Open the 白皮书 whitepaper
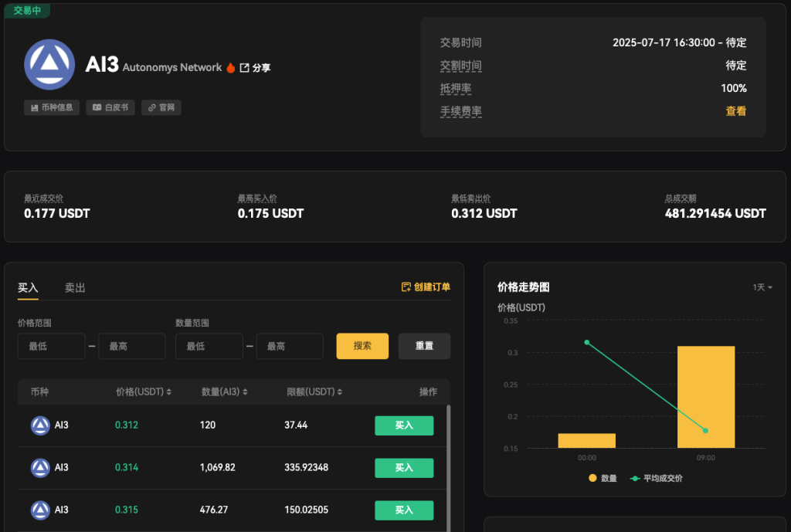Image resolution: width=791 pixels, height=532 pixels. click(110, 107)
